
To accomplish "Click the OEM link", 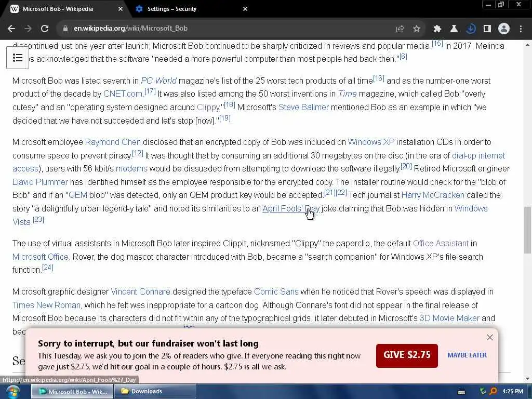I will [x=78, y=195].
